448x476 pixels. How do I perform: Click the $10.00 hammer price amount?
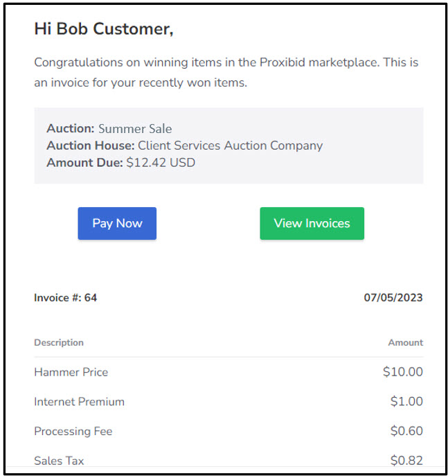403,372
